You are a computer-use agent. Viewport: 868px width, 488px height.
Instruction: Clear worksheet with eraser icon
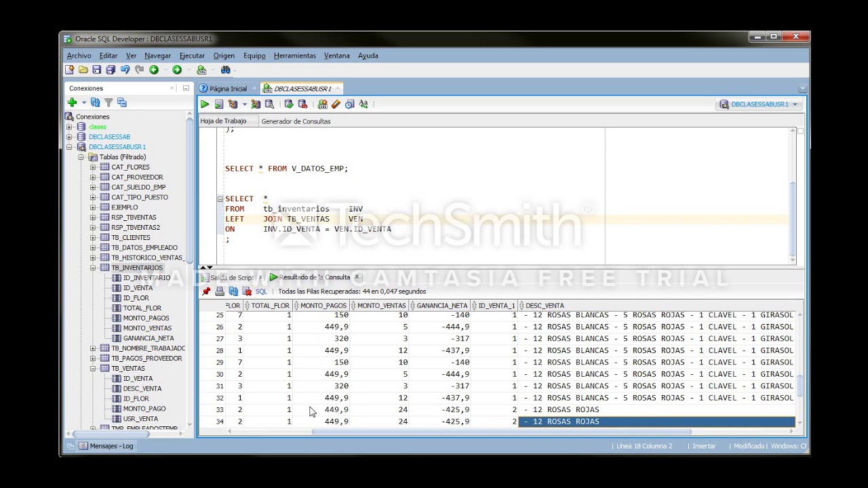tap(336, 104)
